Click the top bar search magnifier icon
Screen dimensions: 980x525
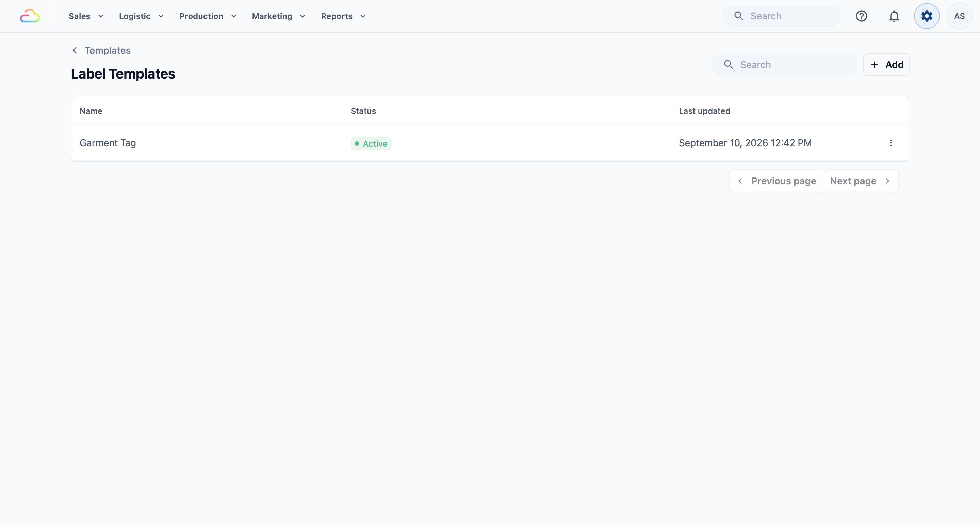pos(738,16)
